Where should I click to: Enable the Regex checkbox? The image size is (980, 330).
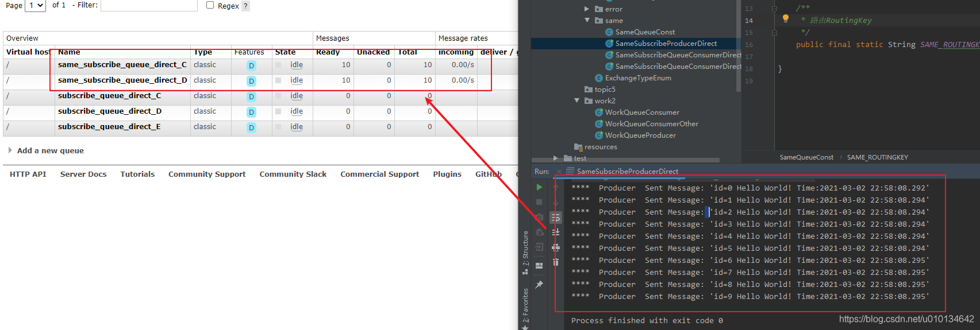pyautogui.click(x=210, y=5)
